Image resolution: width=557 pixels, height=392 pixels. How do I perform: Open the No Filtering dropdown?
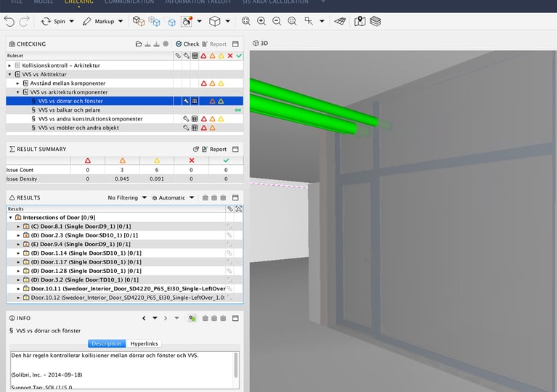pyautogui.click(x=127, y=197)
